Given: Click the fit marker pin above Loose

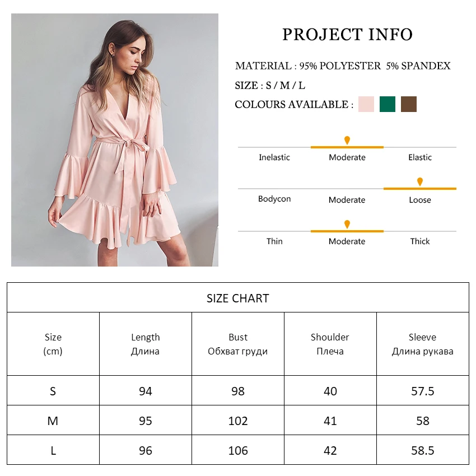Looking at the screenshot, I should pos(420,181).
